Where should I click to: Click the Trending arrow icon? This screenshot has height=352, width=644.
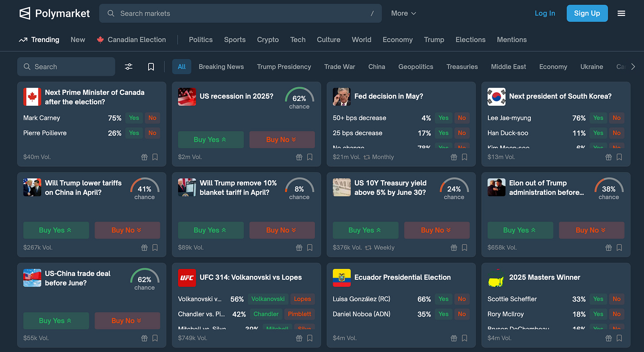pos(23,40)
